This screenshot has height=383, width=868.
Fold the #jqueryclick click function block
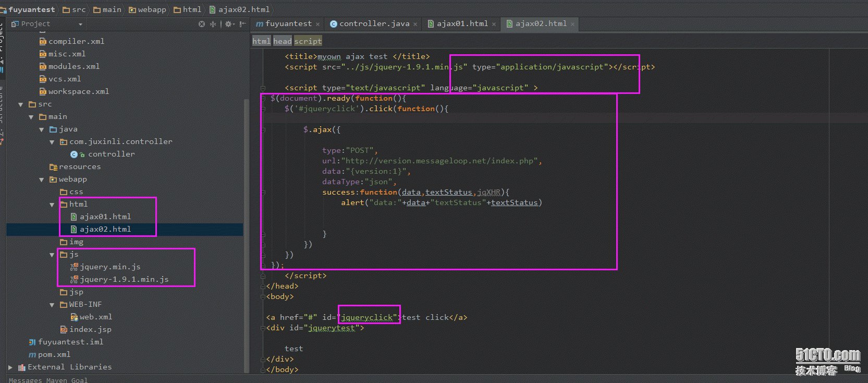(x=263, y=109)
